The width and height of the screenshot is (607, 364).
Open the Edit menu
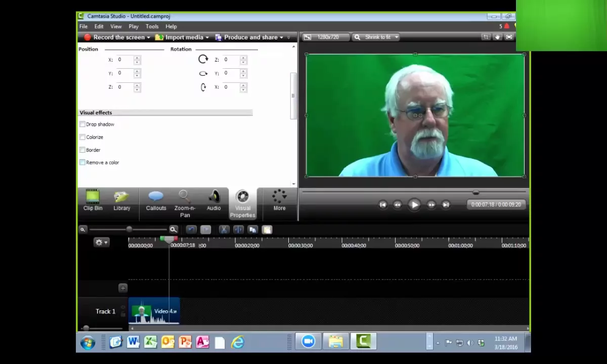pyautogui.click(x=99, y=26)
